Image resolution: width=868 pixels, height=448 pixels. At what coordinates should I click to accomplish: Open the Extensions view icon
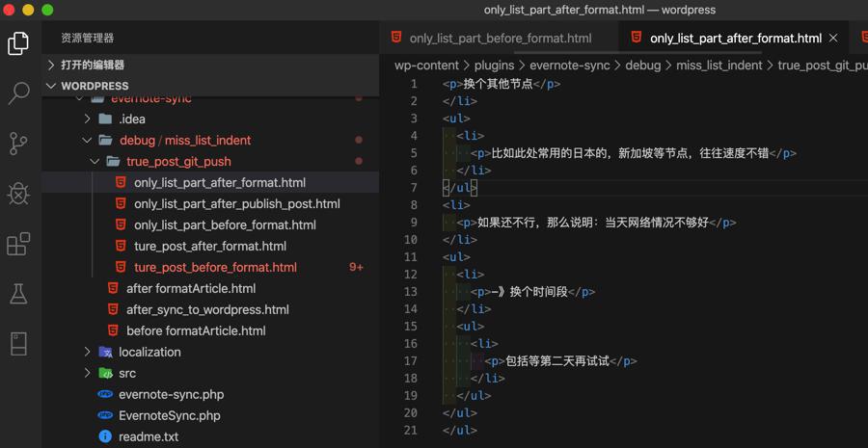[x=18, y=244]
